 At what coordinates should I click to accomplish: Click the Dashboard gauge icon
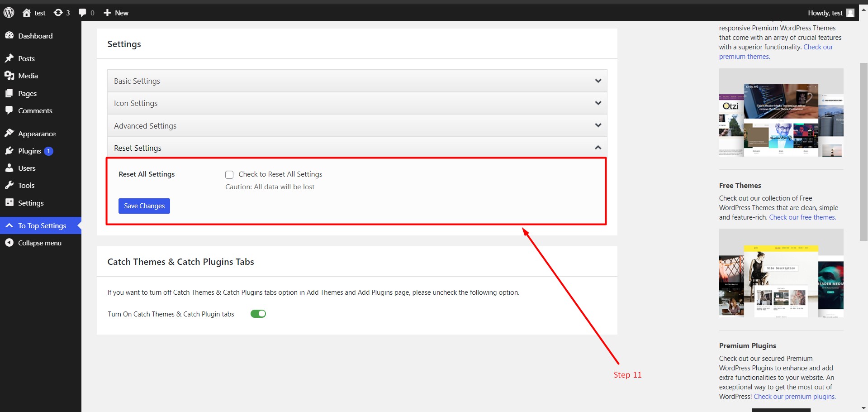point(9,35)
